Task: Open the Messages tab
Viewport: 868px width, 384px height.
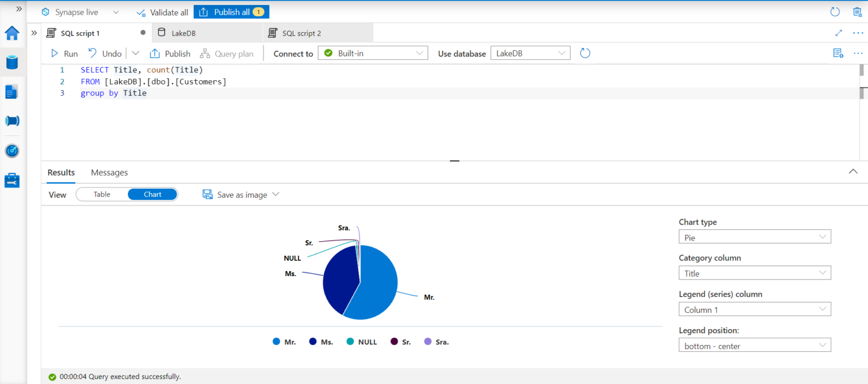Action: tap(109, 172)
